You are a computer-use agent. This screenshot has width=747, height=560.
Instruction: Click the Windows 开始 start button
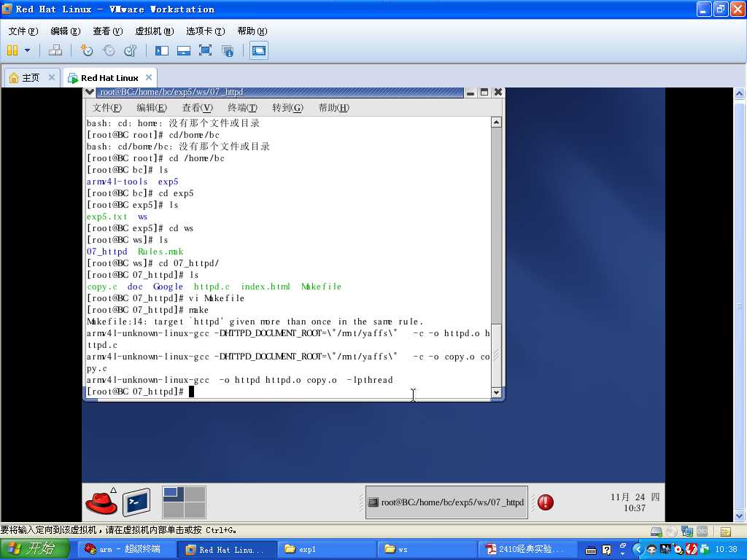tap(34, 549)
